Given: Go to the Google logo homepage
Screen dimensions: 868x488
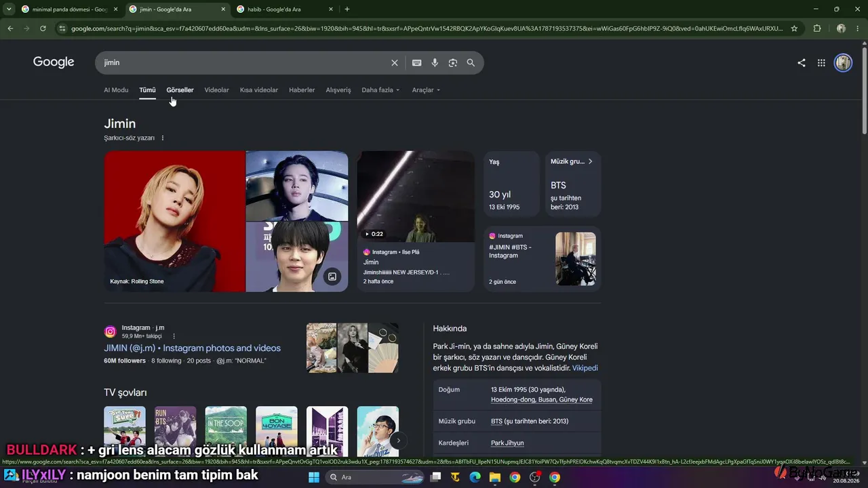Looking at the screenshot, I should tap(54, 62).
